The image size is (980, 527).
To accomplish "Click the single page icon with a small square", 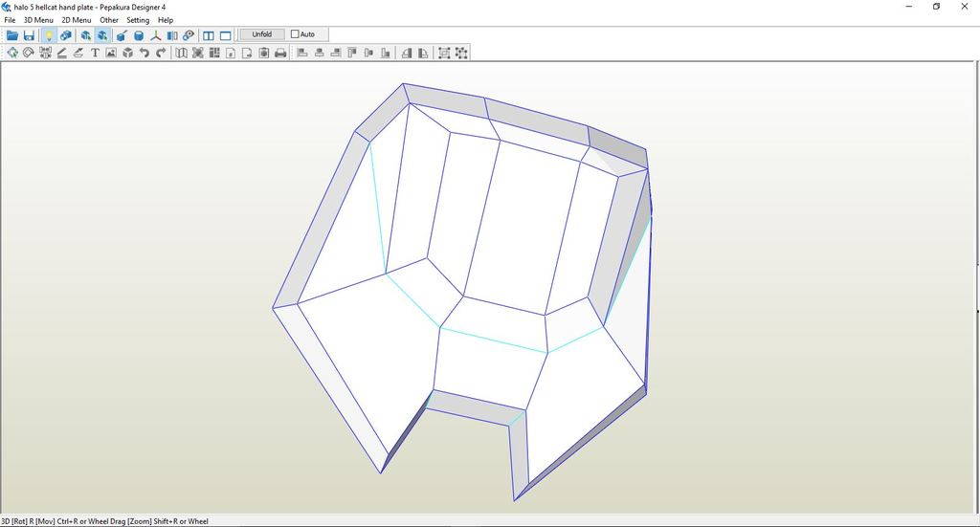I will pos(231,53).
